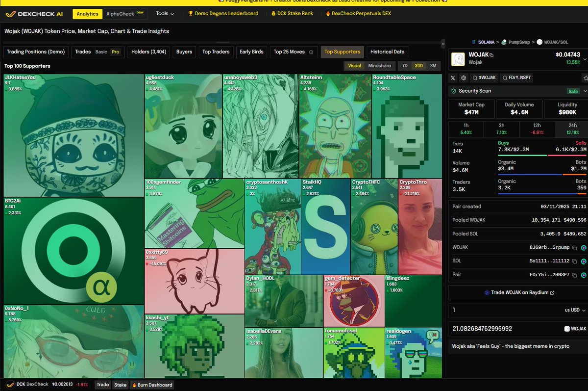Open StalkHQ supporter tile
This screenshot has height=391, width=588.
click(x=325, y=227)
